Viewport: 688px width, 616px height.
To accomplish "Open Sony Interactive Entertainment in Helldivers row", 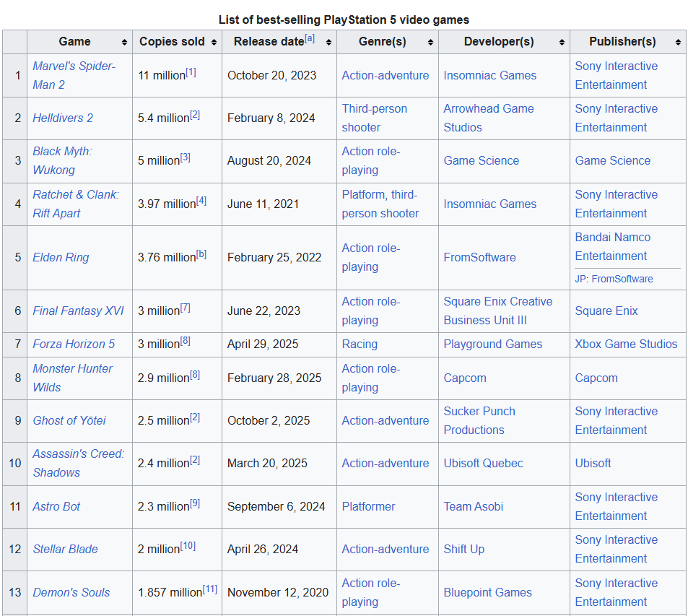I will click(616, 118).
